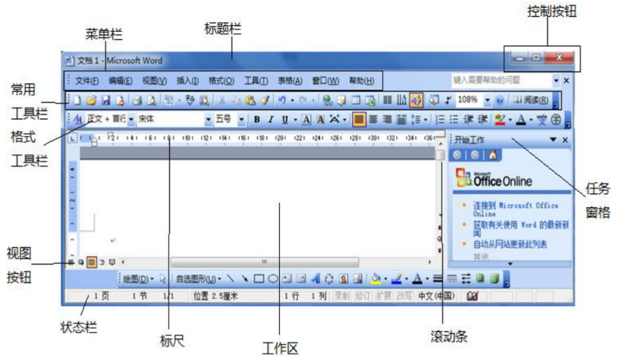The height and width of the screenshot is (364, 619).
Task: Toggle the highlighted Drawing toolbar button
Action: (416, 100)
